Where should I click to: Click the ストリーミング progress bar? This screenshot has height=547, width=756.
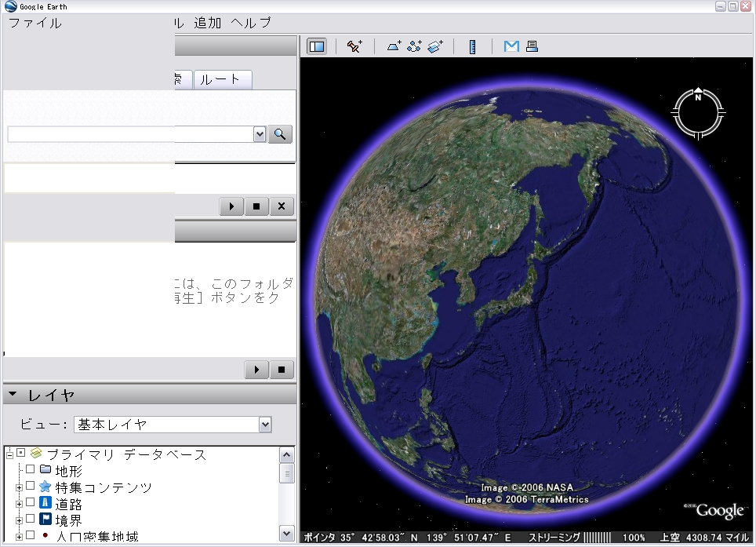point(598,538)
